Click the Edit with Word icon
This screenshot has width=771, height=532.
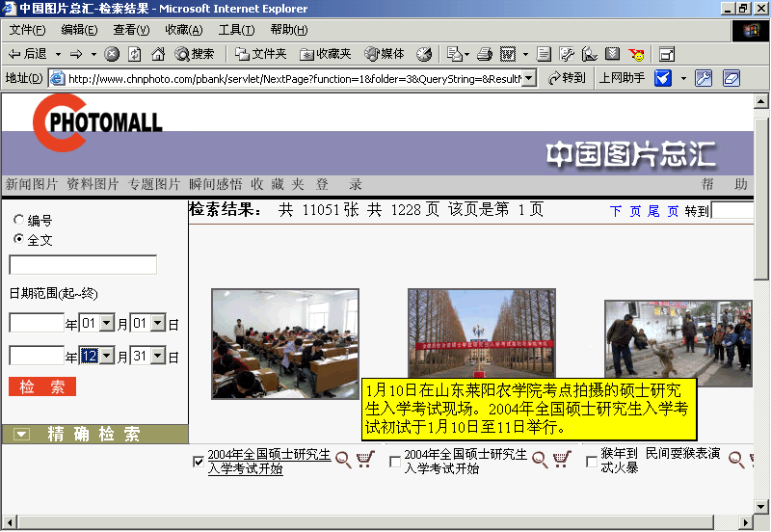(x=508, y=54)
